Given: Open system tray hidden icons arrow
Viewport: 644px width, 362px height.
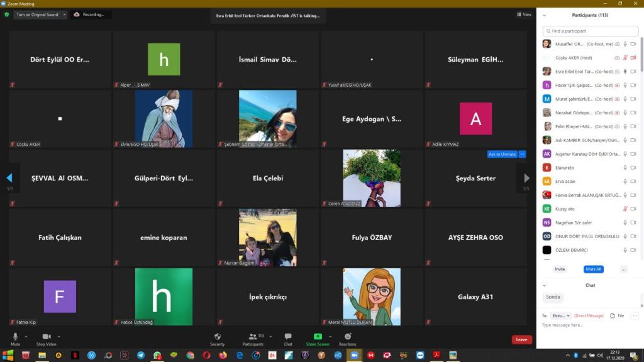Looking at the screenshot, I should [568, 356].
